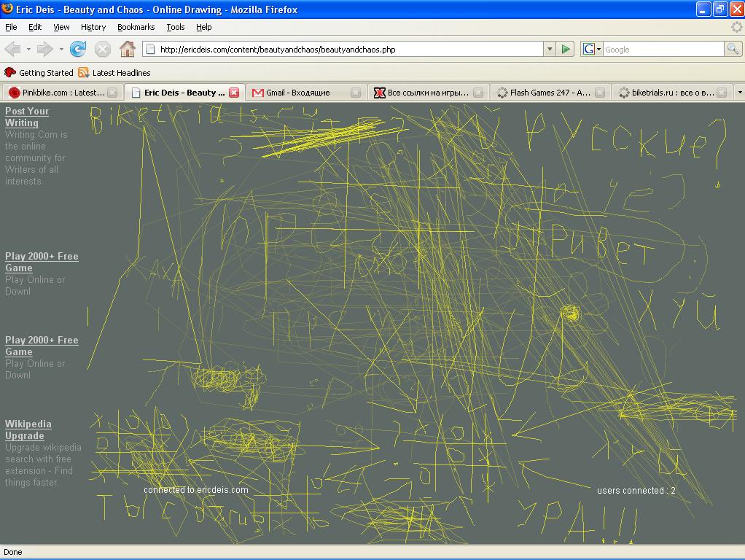Open the search engine selector dropdown
This screenshot has height=560, width=745.
click(x=592, y=49)
